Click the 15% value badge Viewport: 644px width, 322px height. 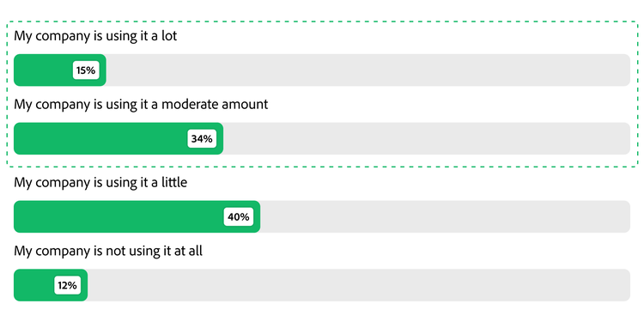86,70
